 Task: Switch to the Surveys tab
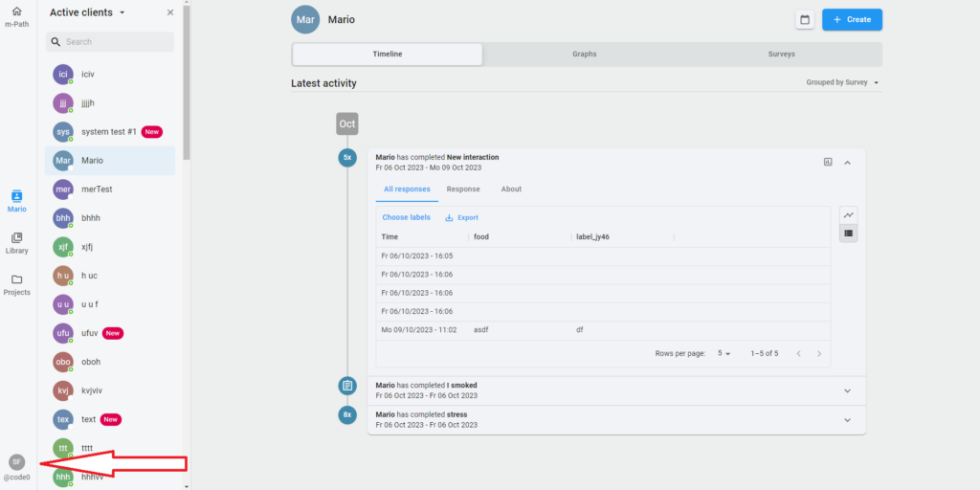[781, 54]
